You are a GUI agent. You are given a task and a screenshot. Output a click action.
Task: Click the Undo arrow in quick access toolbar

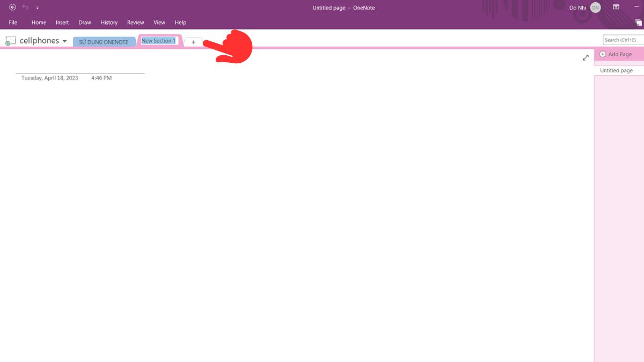point(25,8)
